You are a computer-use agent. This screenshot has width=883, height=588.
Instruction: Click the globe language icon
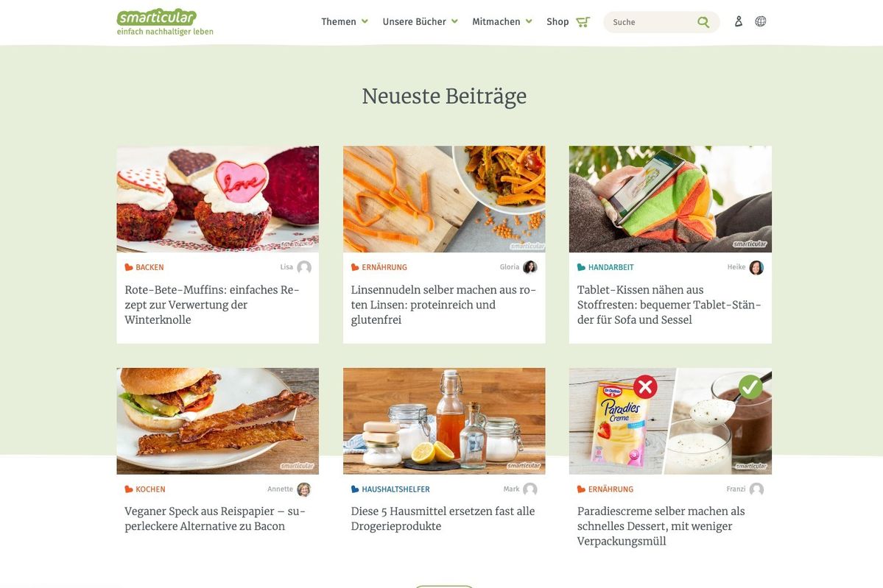tap(760, 21)
